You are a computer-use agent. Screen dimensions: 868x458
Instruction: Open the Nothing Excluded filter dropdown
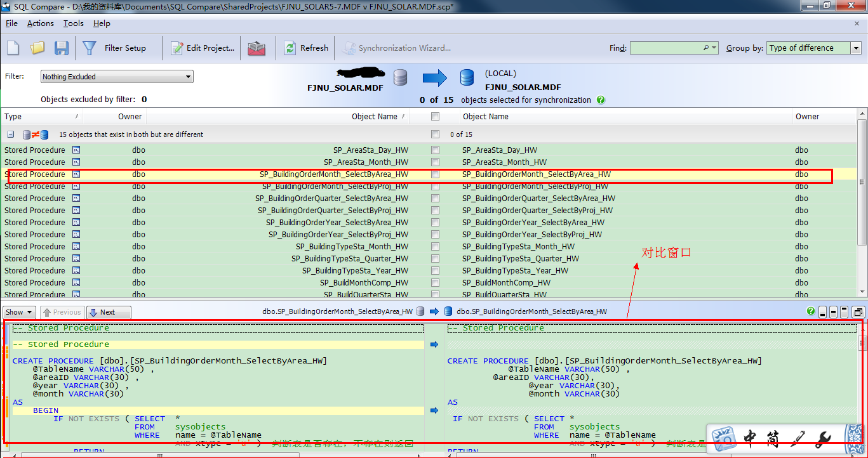click(117, 77)
